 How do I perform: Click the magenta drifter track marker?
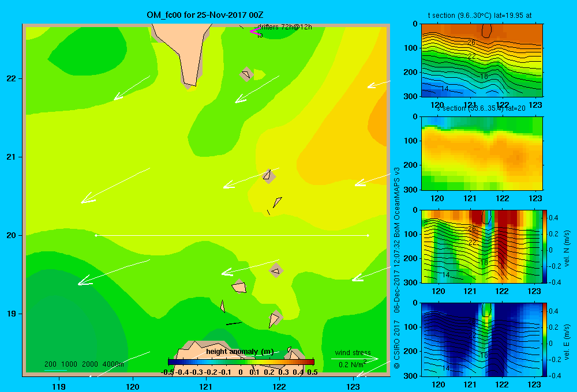[256, 31]
